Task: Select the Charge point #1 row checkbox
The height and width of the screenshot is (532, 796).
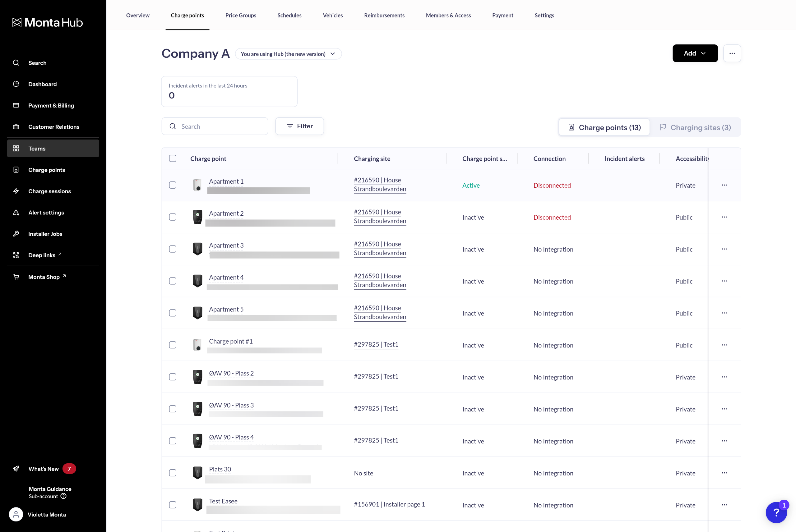Action: (x=173, y=345)
